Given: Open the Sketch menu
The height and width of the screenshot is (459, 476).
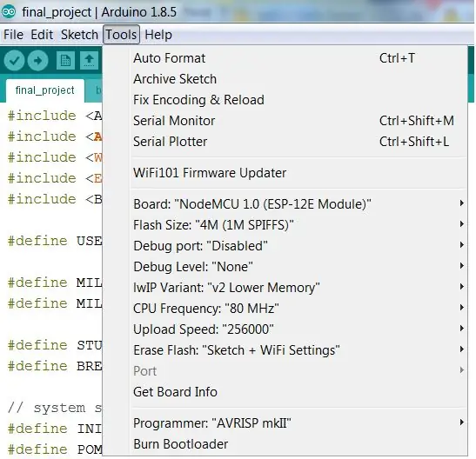Looking at the screenshot, I should point(79,35).
